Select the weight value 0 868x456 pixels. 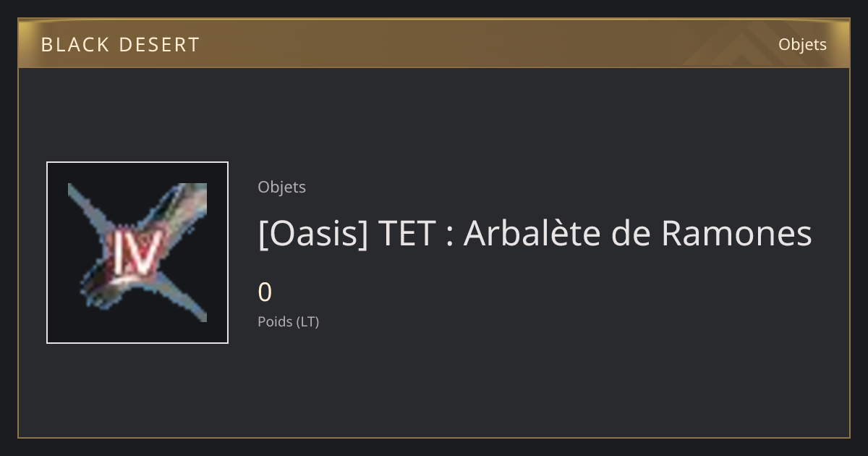click(x=265, y=292)
